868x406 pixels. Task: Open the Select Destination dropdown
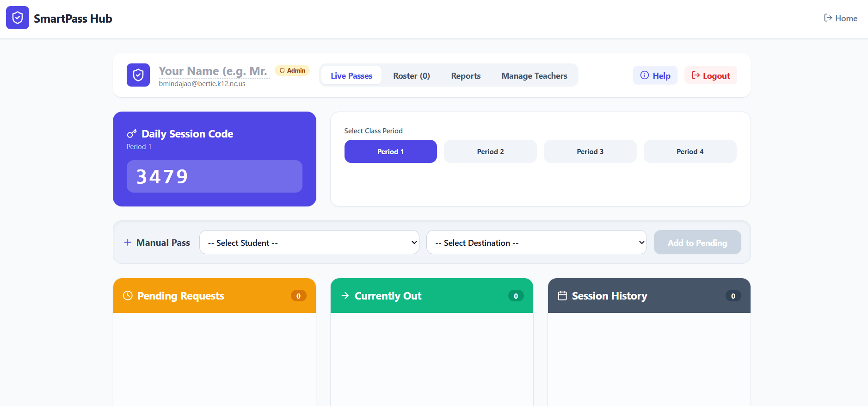point(536,242)
